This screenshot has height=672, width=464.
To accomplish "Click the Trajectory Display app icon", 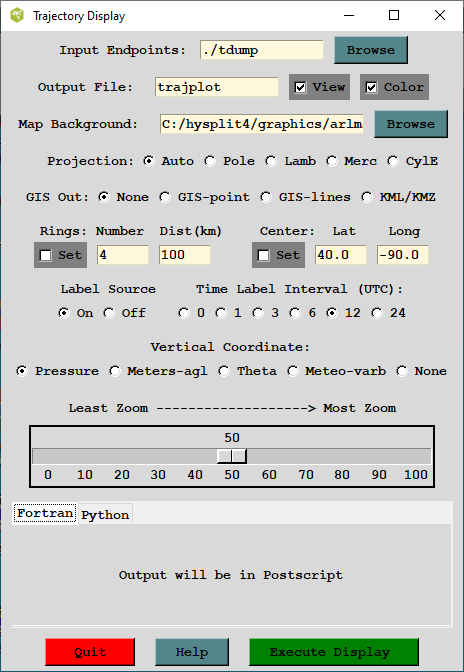I will click(x=17, y=15).
